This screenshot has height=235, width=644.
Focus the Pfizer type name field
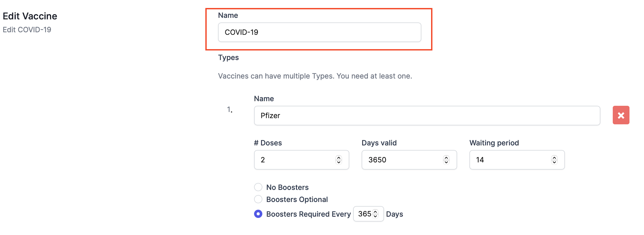pyautogui.click(x=427, y=116)
